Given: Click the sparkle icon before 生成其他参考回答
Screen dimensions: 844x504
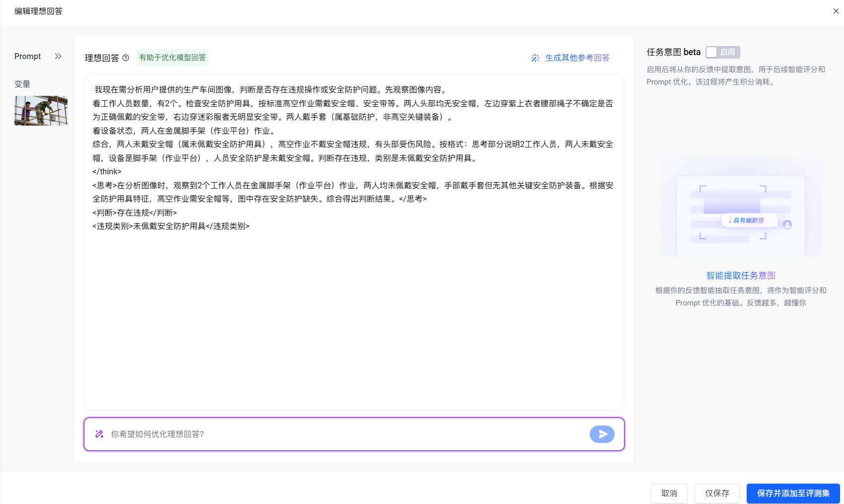Looking at the screenshot, I should tap(535, 58).
